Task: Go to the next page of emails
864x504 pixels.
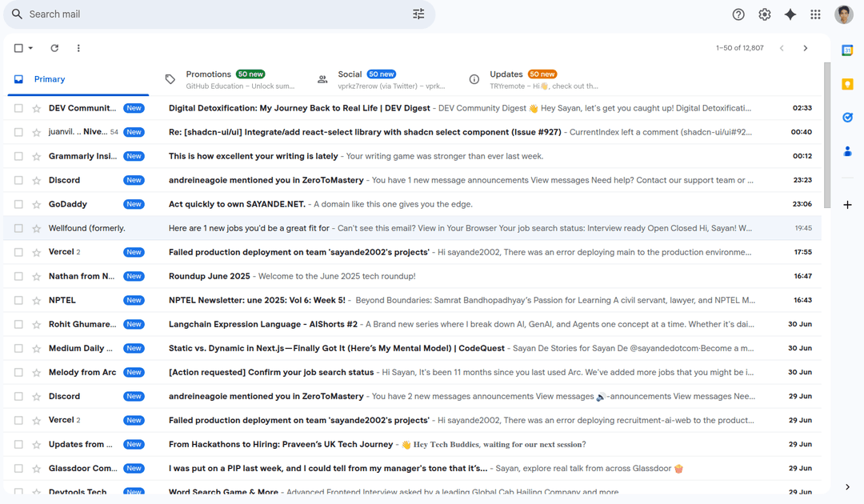Action: tap(806, 48)
